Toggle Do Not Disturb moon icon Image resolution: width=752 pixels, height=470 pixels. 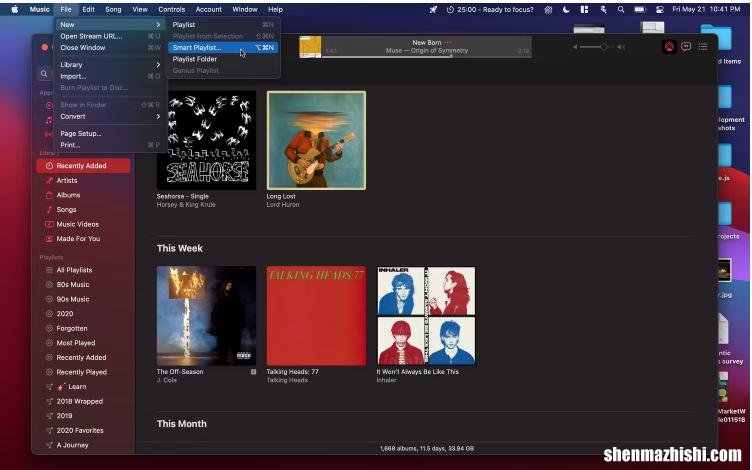pos(566,9)
